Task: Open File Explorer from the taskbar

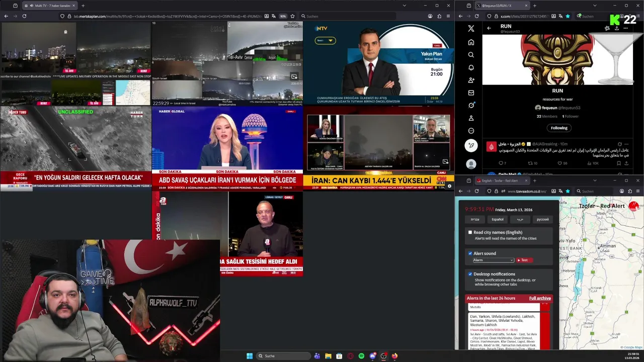Action: (x=328, y=356)
